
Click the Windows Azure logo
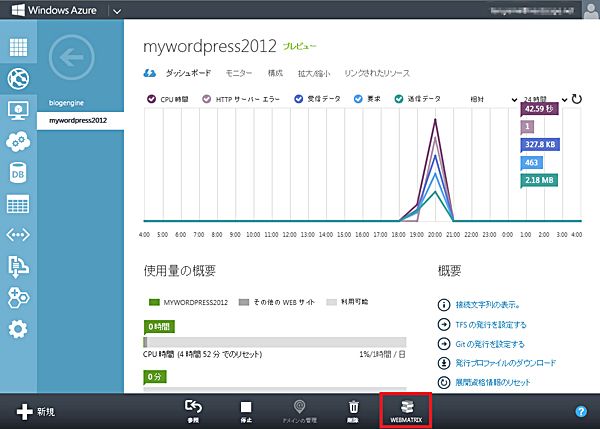click(x=54, y=10)
